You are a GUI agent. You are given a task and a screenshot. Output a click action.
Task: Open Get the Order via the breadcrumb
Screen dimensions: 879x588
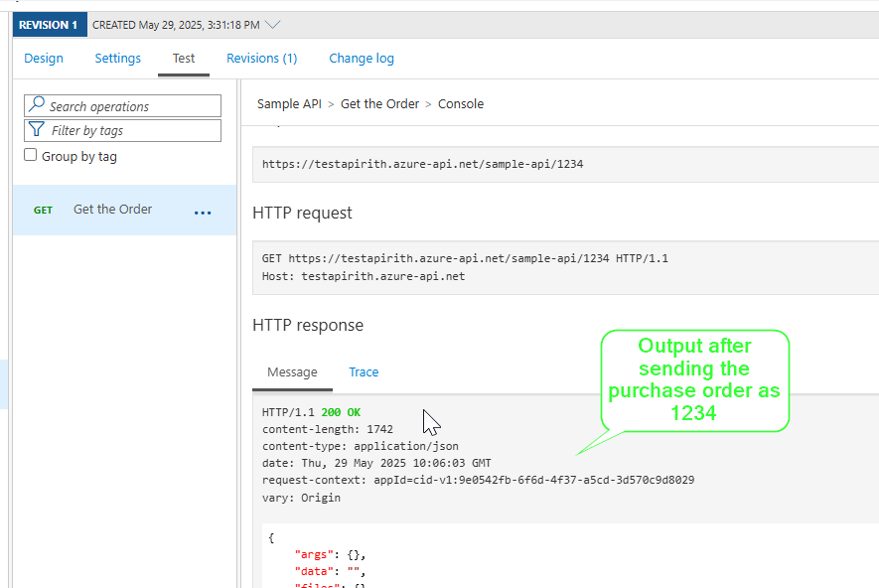(380, 103)
